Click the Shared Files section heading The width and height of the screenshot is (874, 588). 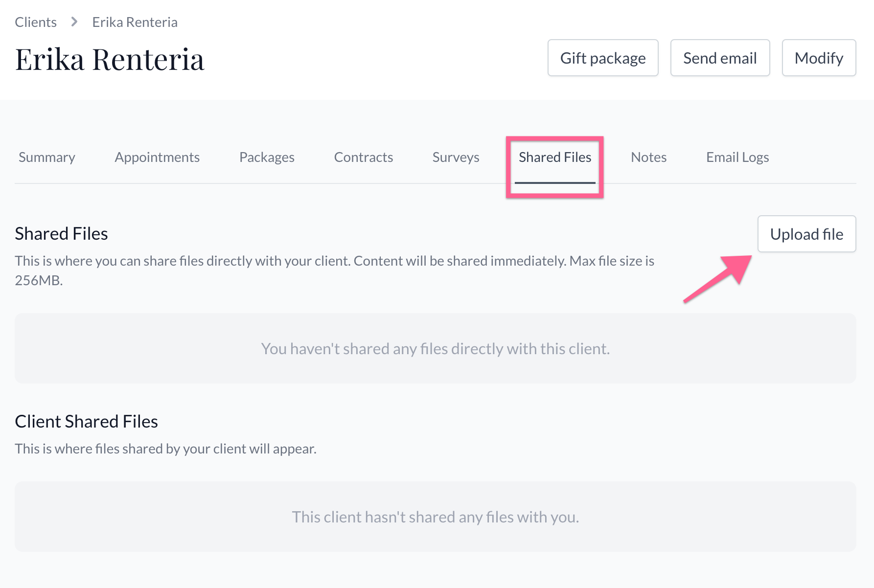(x=61, y=234)
